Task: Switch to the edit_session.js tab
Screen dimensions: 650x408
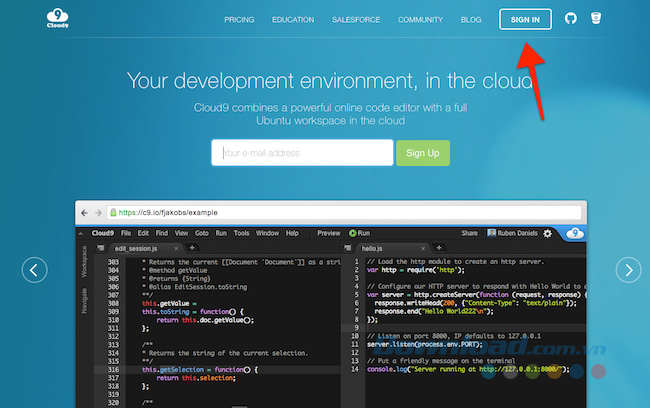Action: pyautogui.click(x=138, y=247)
